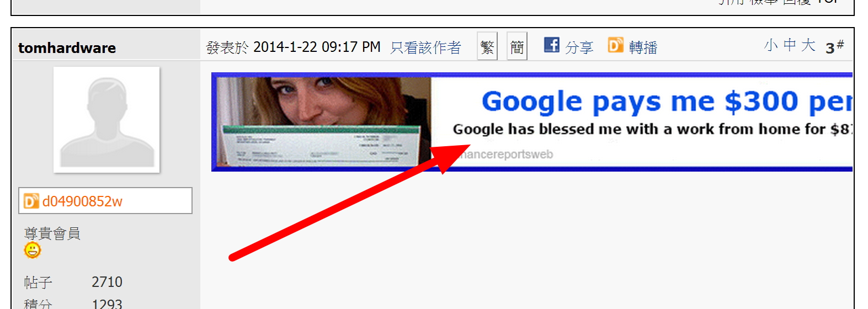This screenshot has height=309, width=868.
Task: Click the yellow smiley member rank icon
Action: [x=33, y=251]
